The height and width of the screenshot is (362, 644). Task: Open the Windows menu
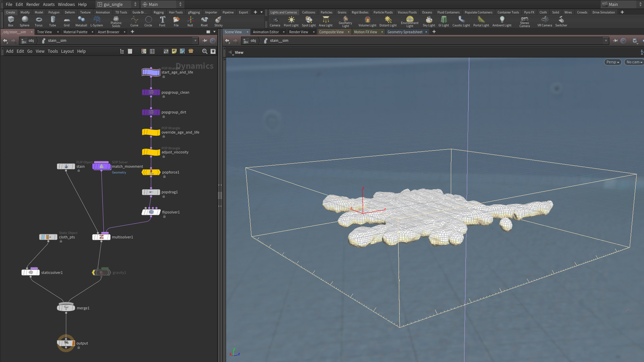point(66,4)
